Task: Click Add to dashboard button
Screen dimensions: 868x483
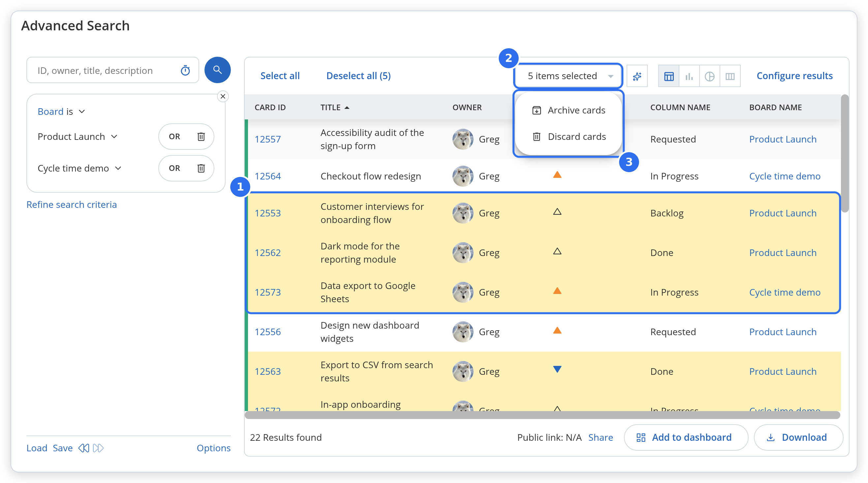Action: [686, 437]
